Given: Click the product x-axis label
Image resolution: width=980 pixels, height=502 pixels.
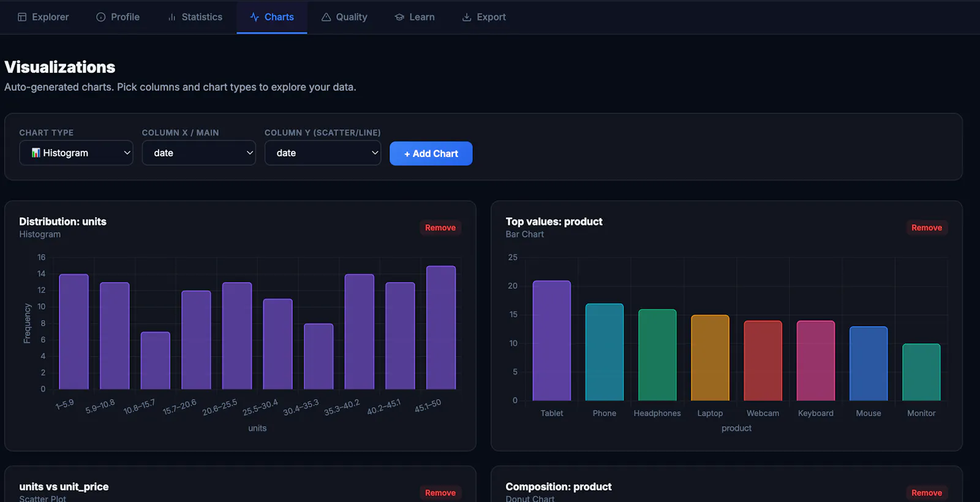Looking at the screenshot, I should tap(736, 428).
